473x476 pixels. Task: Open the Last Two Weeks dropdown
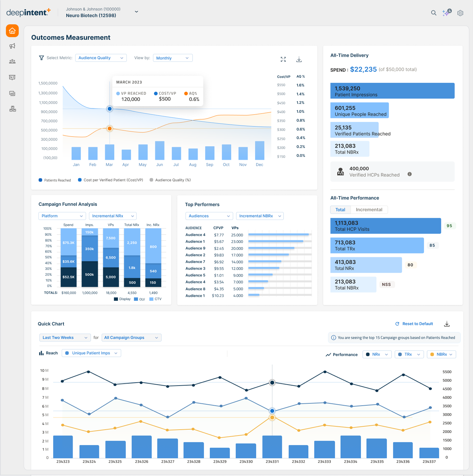click(x=65, y=338)
